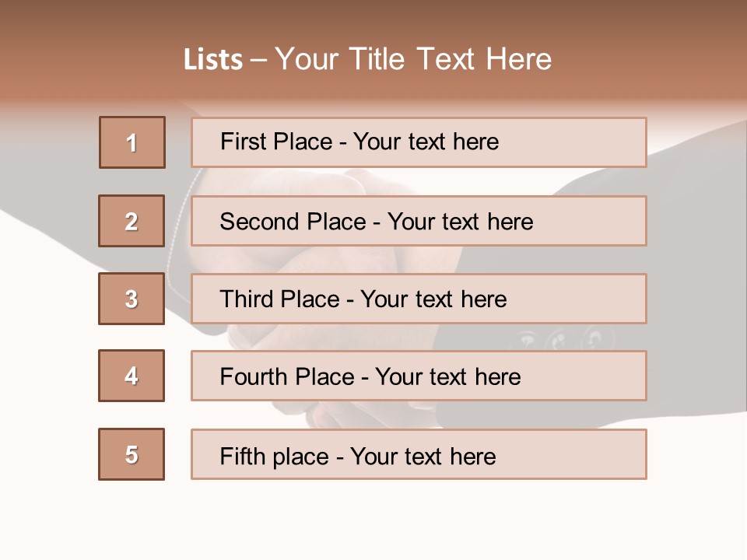Select the number 2 box
Screen dimensions: 747x560
132,221
